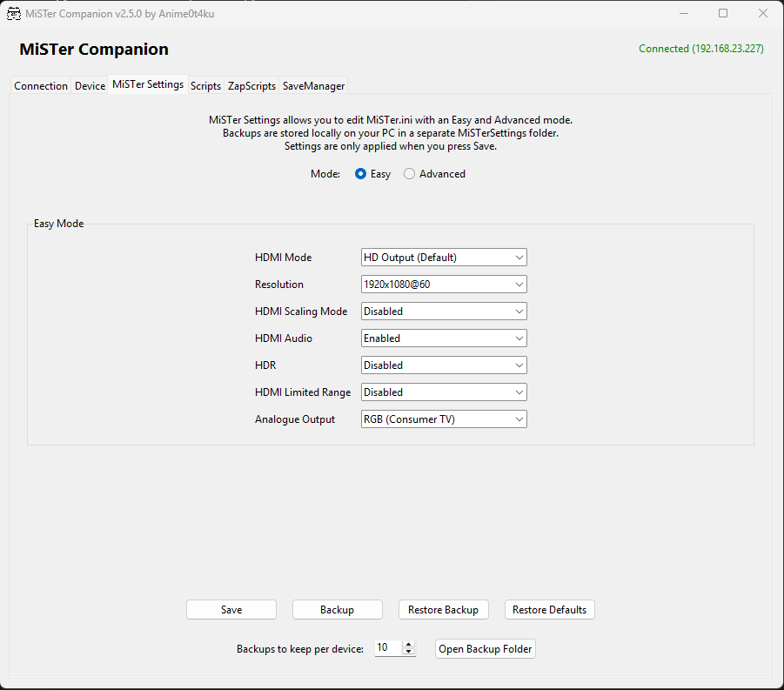
Task: Open the HDMI Audio dropdown
Action: click(444, 338)
